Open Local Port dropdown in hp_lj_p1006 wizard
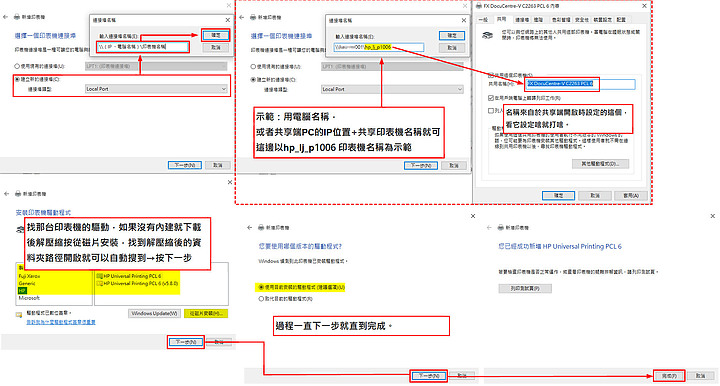Screen dimensions: 720x386 click(392, 89)
